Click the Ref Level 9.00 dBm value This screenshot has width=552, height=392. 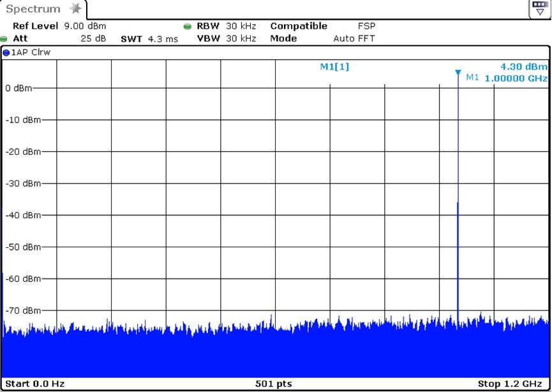pyautogui.click(x=84, y=26)
